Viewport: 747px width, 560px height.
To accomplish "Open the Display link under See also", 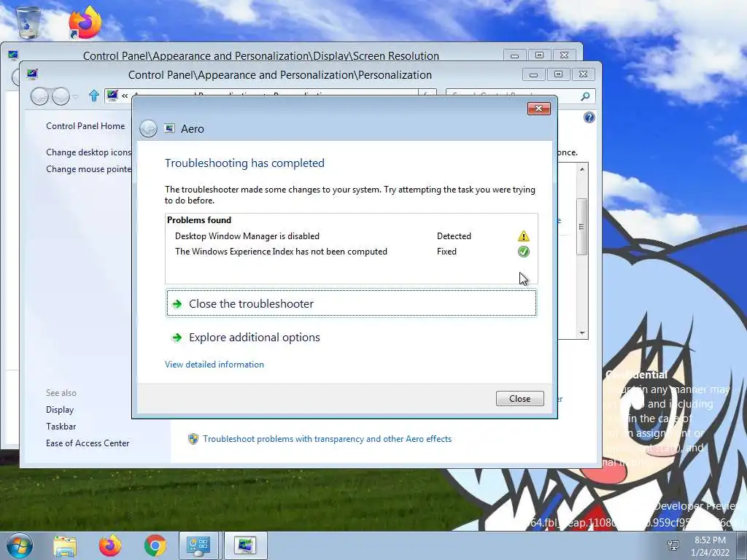I will [x=60, y=410].
